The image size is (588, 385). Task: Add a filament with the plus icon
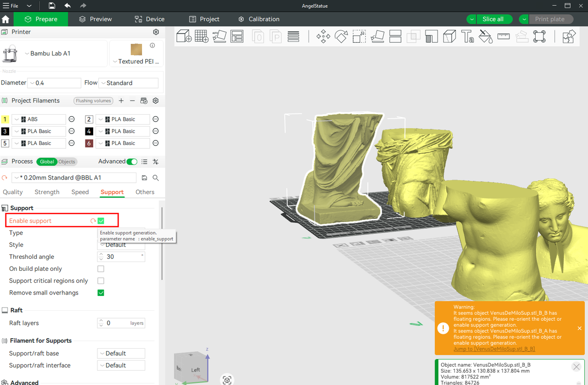point(121,100)
